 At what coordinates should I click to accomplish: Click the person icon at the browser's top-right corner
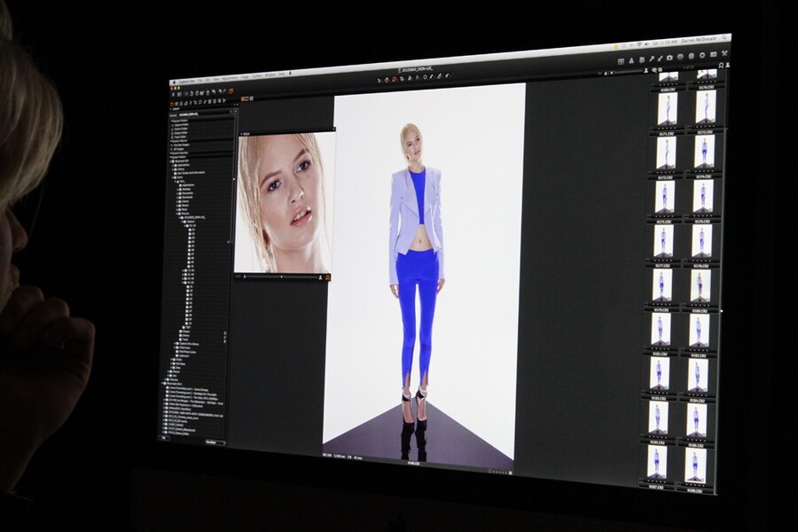pyautogui.click(x=728, y=65)
